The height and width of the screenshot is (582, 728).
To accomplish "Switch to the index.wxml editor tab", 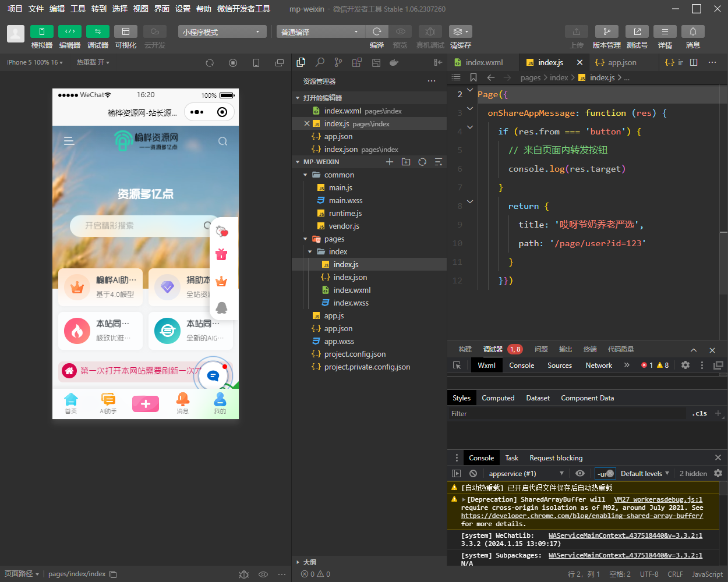I will 483,62.
